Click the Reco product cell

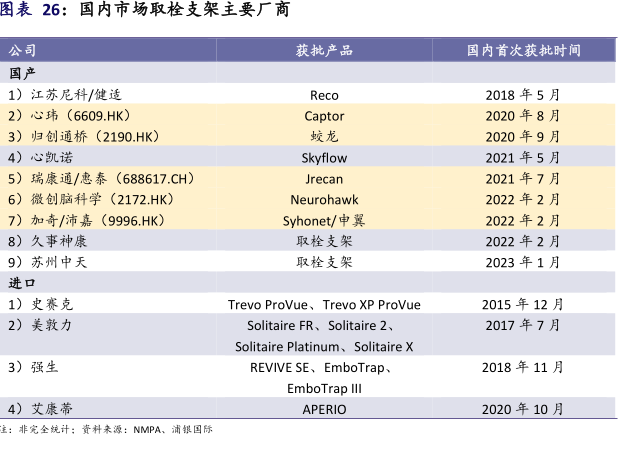(x=324, y=95)
